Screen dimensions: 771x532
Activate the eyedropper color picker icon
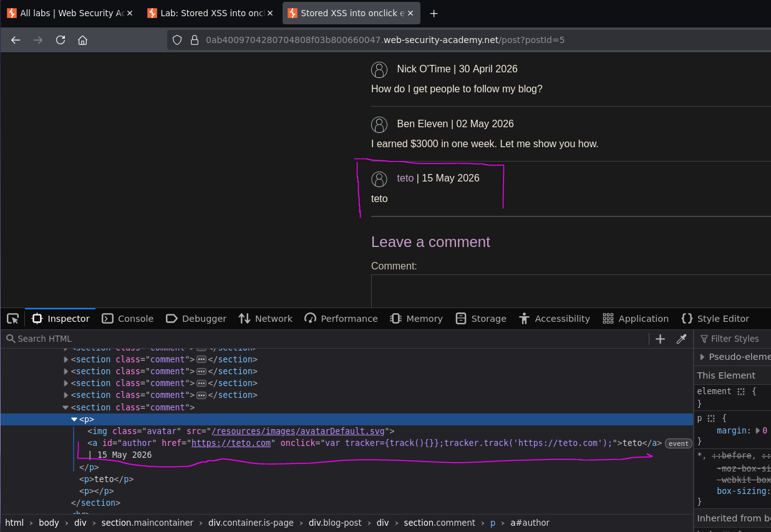681,339
